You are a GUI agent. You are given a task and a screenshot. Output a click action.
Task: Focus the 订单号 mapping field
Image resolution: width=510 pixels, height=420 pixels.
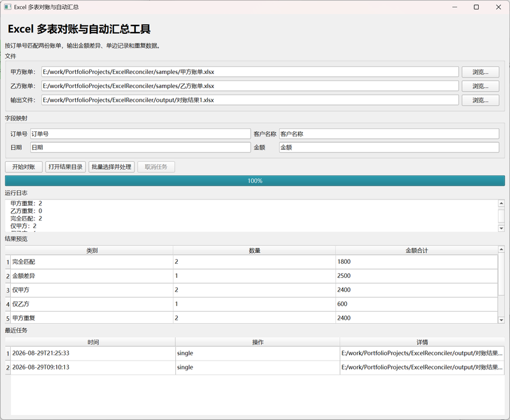coord(140,134)
